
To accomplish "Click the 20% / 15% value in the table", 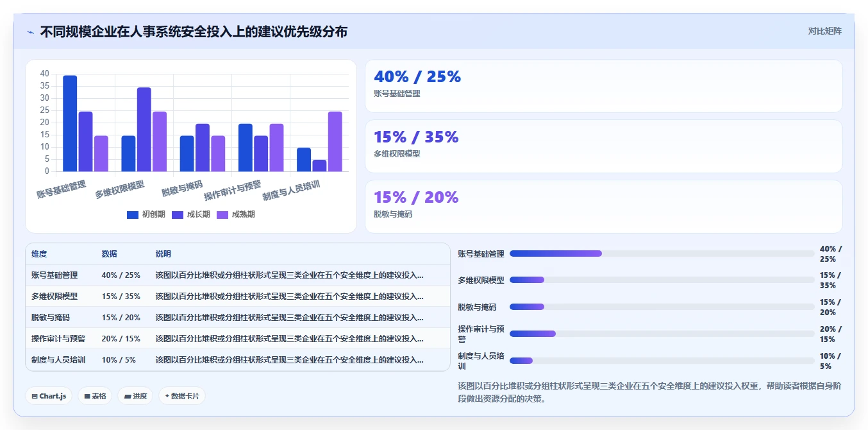I will point(121,338).
